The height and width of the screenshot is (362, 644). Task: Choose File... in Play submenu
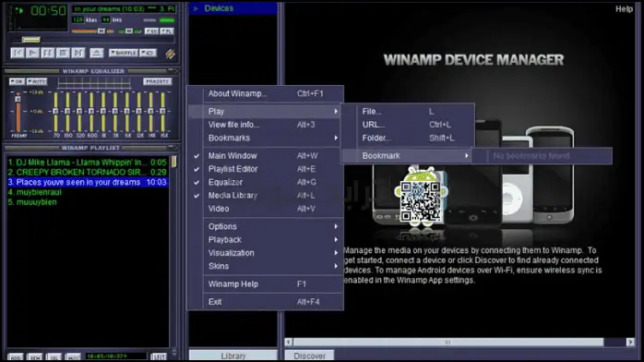(x=408, y=112)
